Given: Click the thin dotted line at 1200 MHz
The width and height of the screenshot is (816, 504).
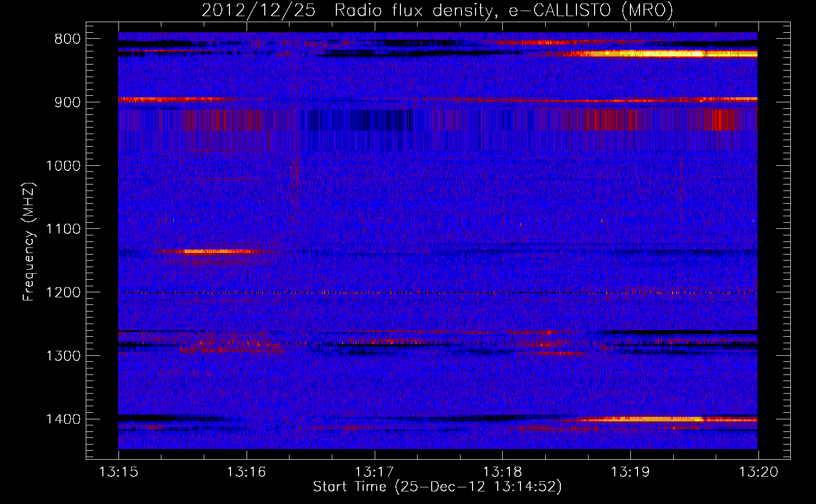Looking at the screenshot, I should pyautogui.click(x=438, y=293).
